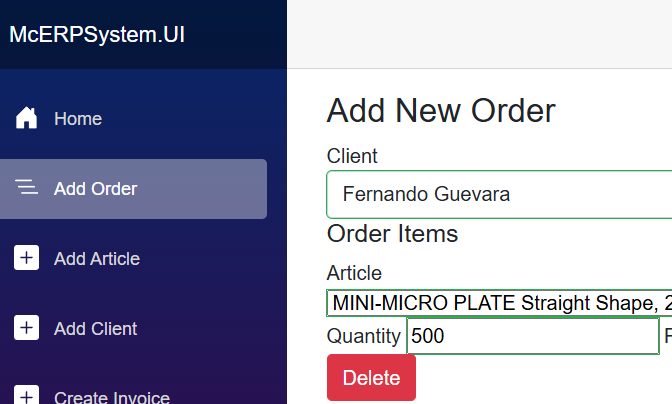This screenshot has width=672, height=404.
Task: Click the Home house icon
Action: [27, 119]
